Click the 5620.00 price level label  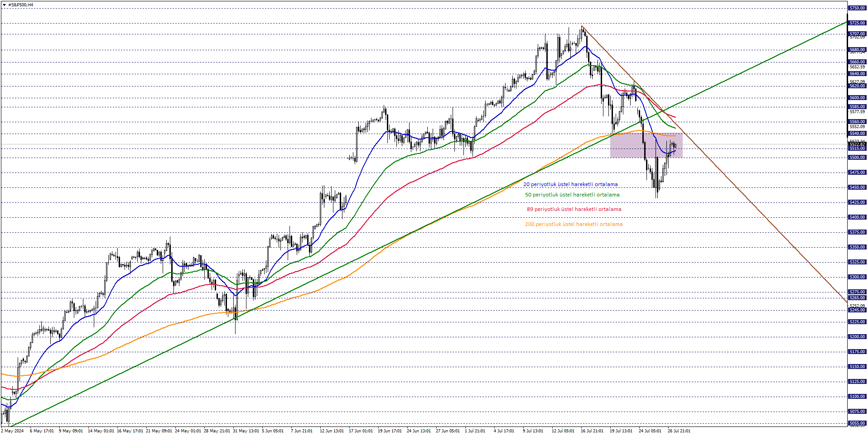tap(857, 86)
